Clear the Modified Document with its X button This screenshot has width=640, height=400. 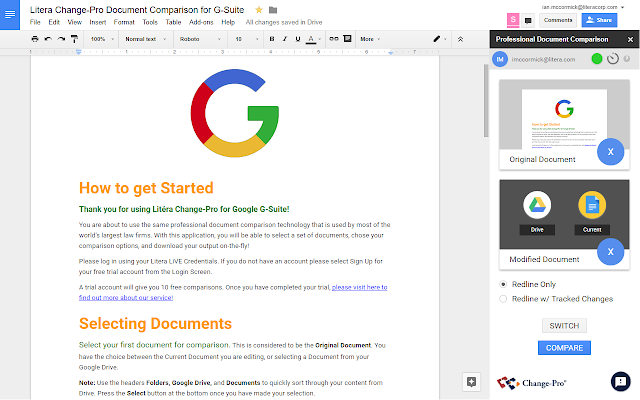[611, 252]
